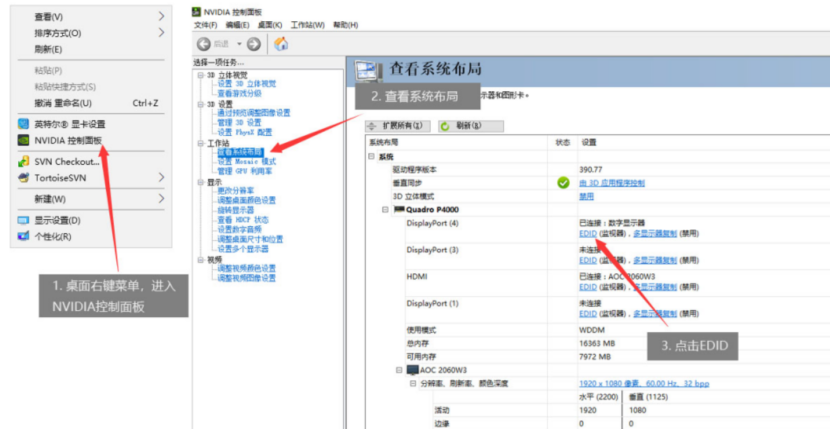Collapse the 3D 设置 tree node

(x=201, y=105)
